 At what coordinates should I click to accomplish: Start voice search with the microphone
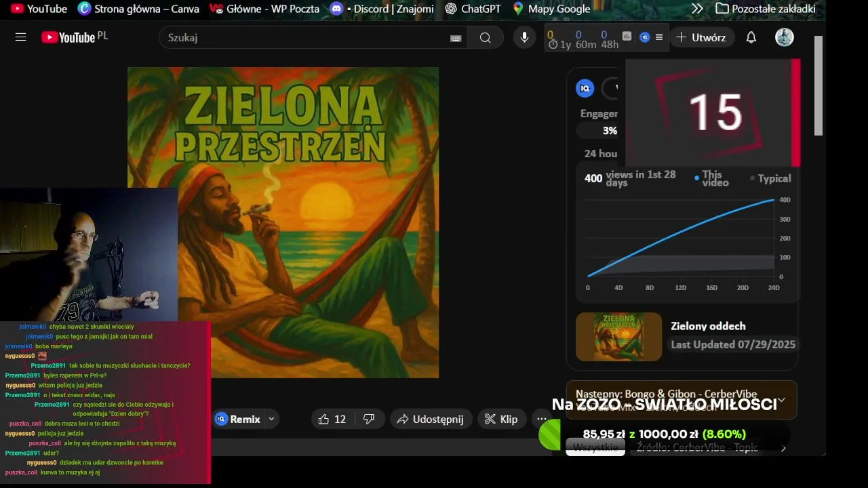(524, 37)
